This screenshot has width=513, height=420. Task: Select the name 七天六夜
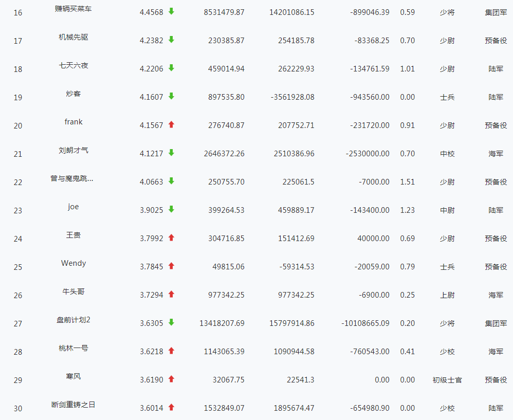pyautogui.click(x=74, y=65)
